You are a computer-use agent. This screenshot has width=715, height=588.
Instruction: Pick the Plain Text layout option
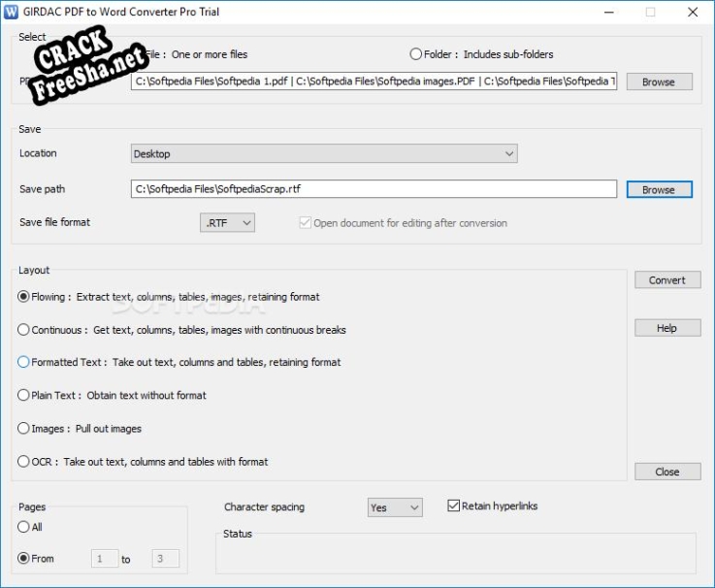click(x=24, y=395)
